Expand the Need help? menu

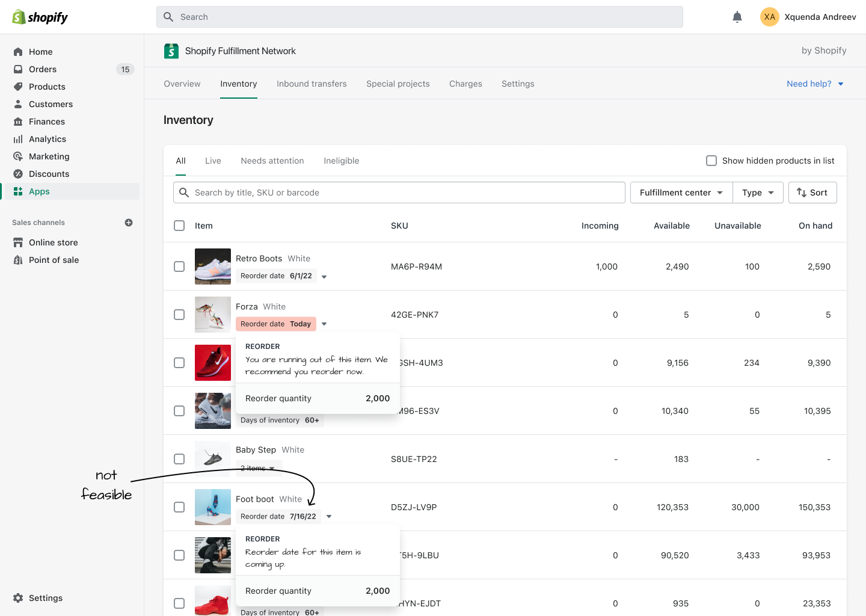815,84
